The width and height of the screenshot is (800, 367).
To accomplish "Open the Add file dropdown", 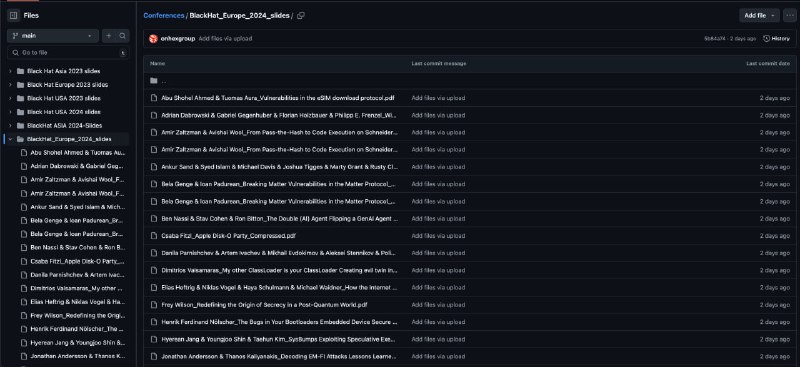I will (759, 15).
